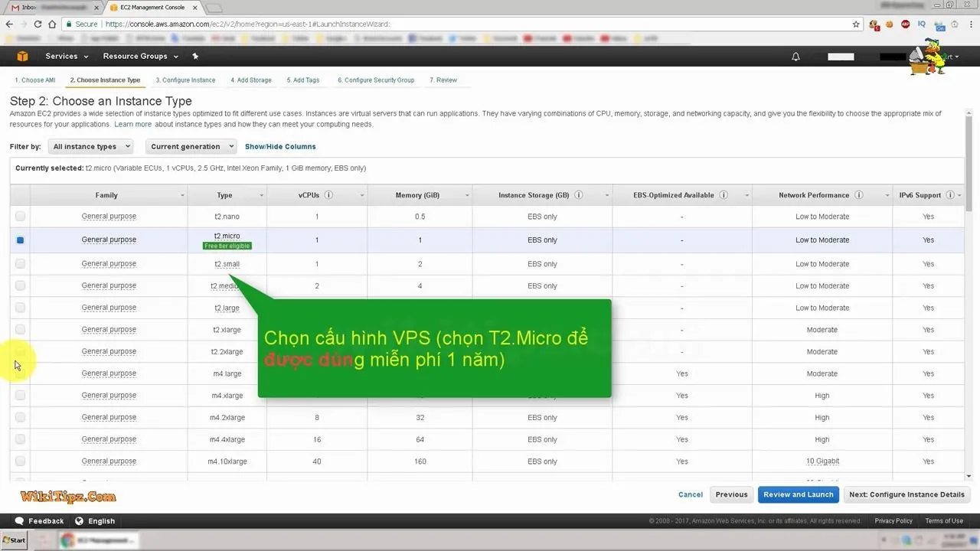Bookmark this page with the star icon
980x551 pixels.
coord(856,24)
